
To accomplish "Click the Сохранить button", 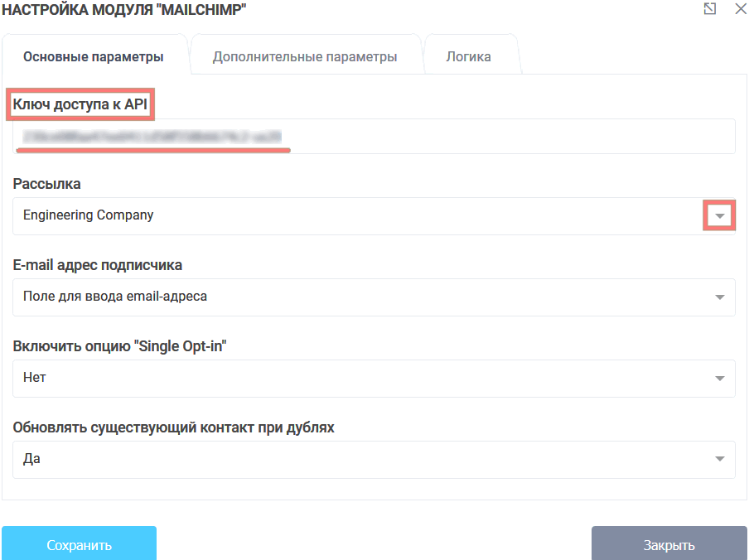I will 79,544.
